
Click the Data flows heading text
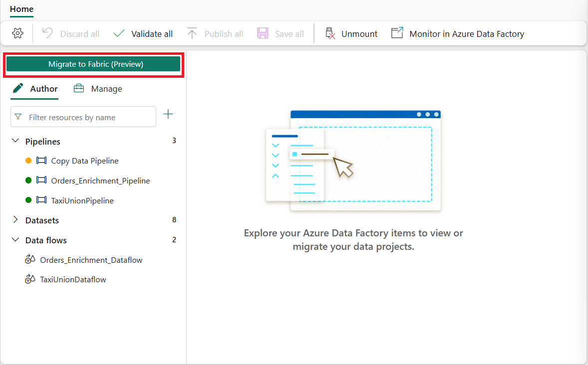[46, 240]
